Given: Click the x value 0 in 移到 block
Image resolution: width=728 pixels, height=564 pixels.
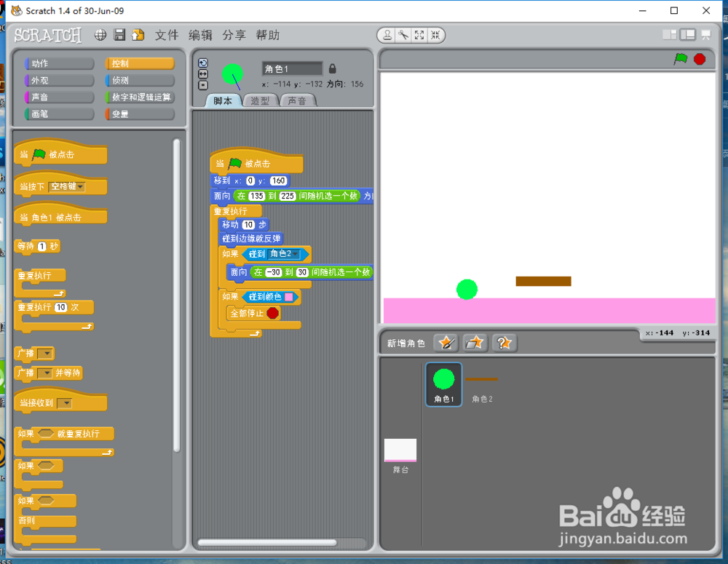Looking at the screenshot, I should click(x=250, y=181).
